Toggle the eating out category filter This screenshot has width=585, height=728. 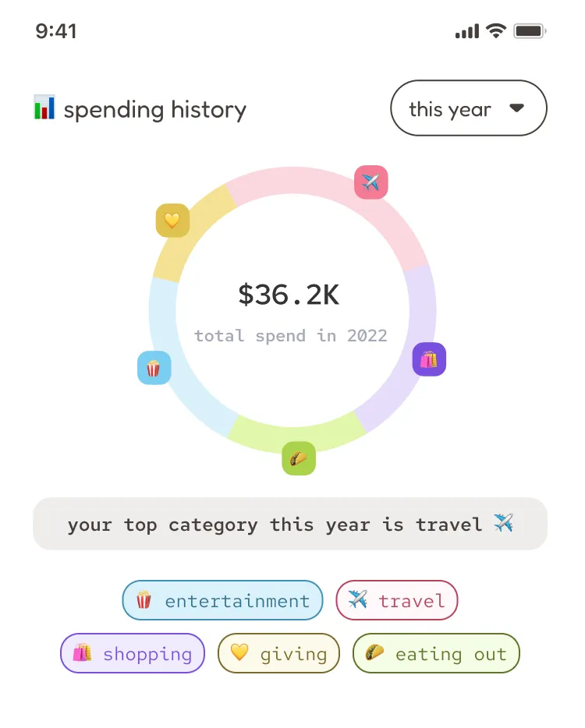436,653
